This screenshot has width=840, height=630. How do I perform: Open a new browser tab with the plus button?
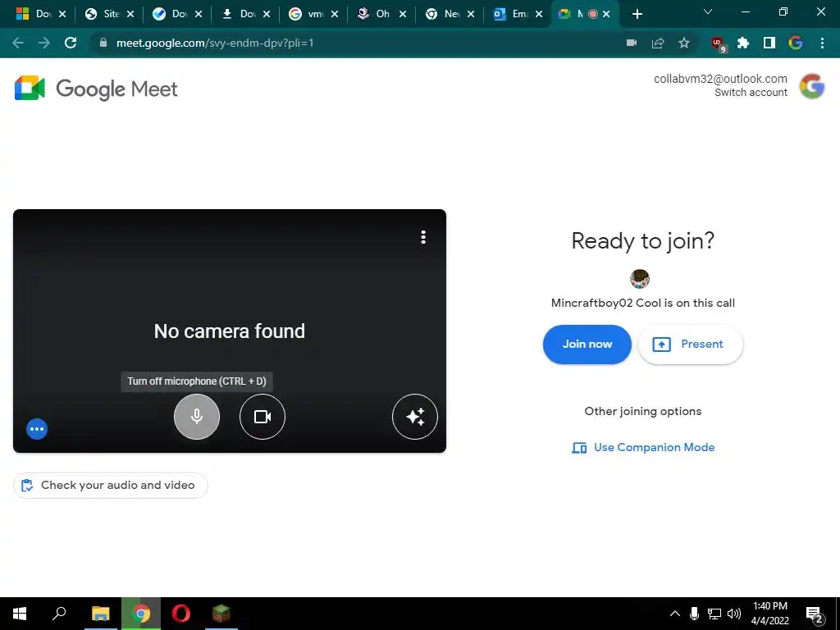637,14
